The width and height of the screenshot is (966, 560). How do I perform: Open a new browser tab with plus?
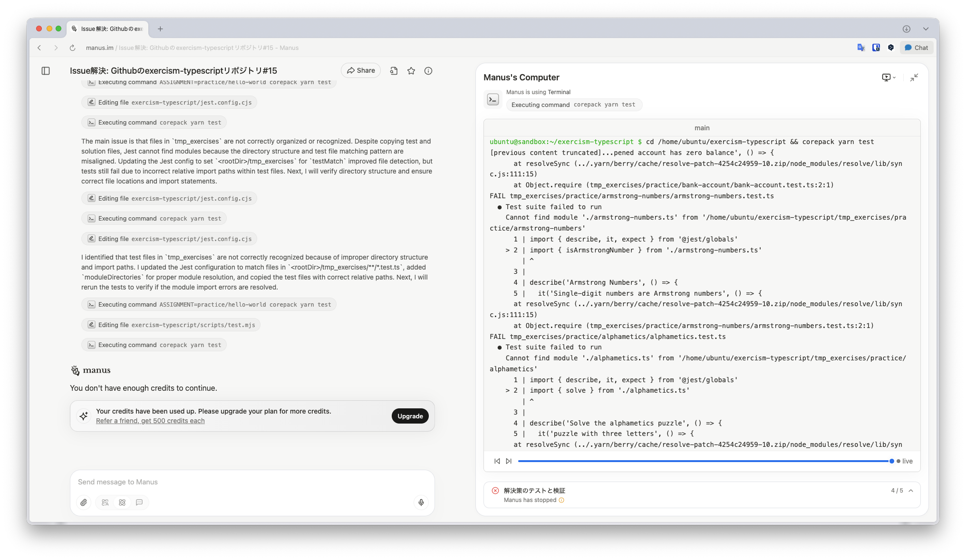[160, 29]
